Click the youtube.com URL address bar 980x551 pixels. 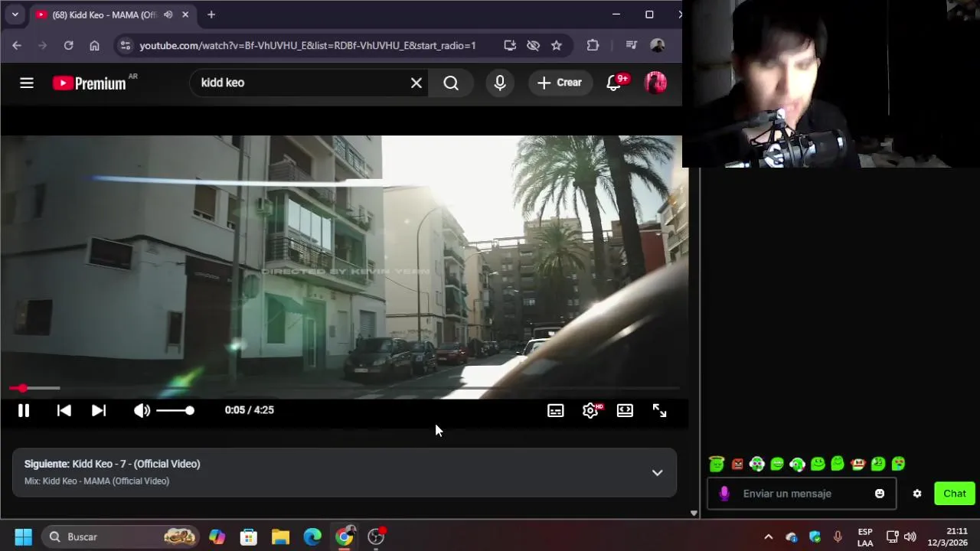coord(308,46)
